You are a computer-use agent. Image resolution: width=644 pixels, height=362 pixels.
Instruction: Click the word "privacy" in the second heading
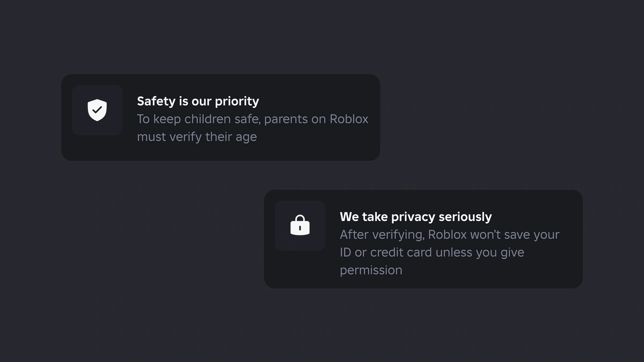pos(413,218)
